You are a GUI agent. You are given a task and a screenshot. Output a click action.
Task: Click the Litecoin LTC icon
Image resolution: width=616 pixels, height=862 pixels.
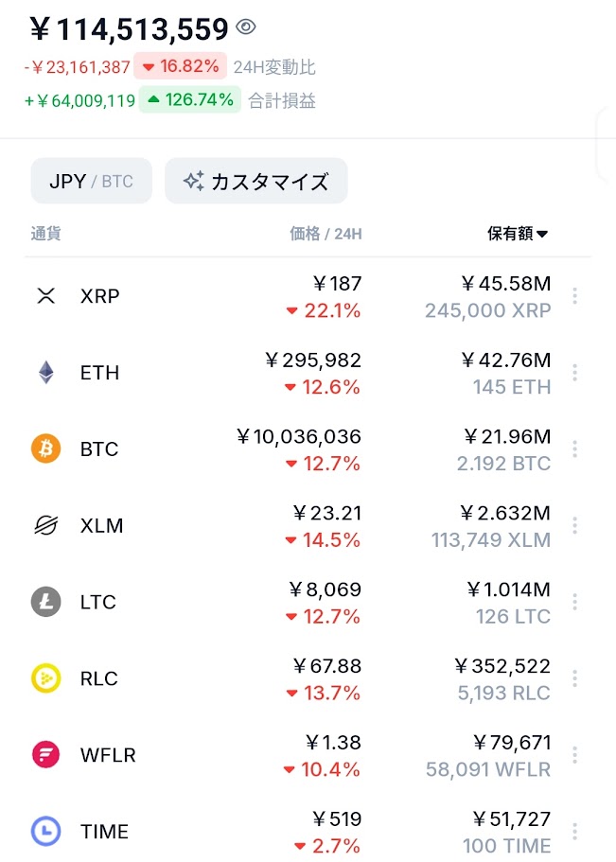pos(45,602)
